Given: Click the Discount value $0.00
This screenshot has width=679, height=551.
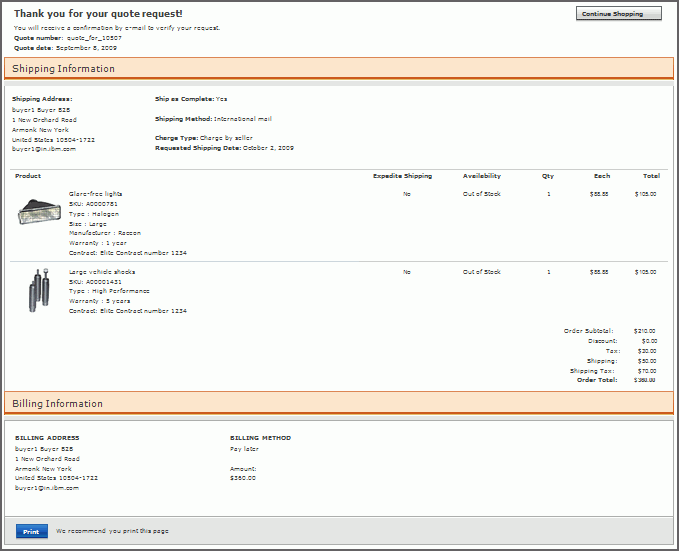Looking at the screenshot, I should 649,341.
